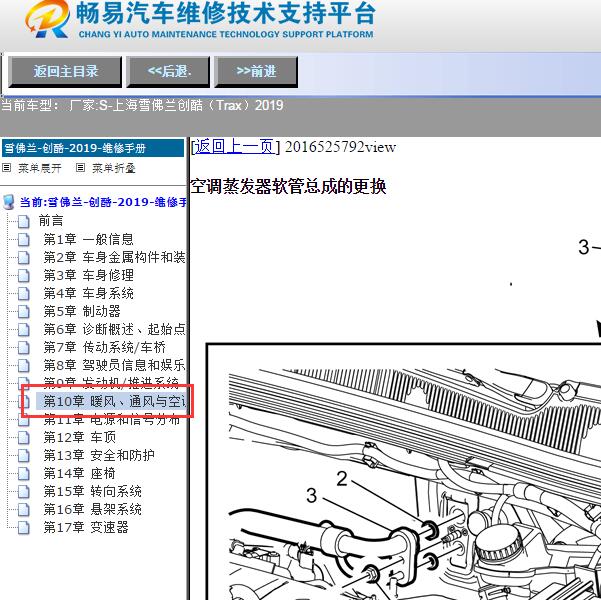Click the page icon beside 第1章
601x600 pixels.
pos(24,240)
